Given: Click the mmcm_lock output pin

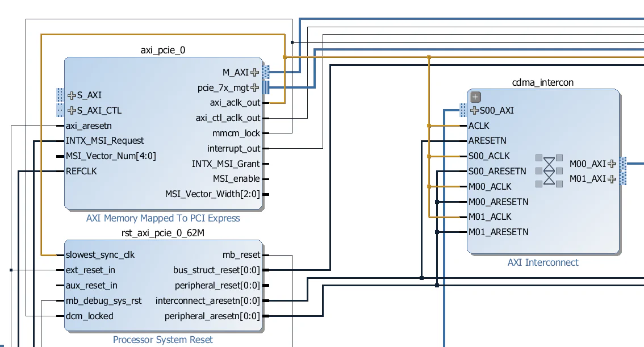Looking at the screenshot, I should pyautogui.click(x=266, y=133).
